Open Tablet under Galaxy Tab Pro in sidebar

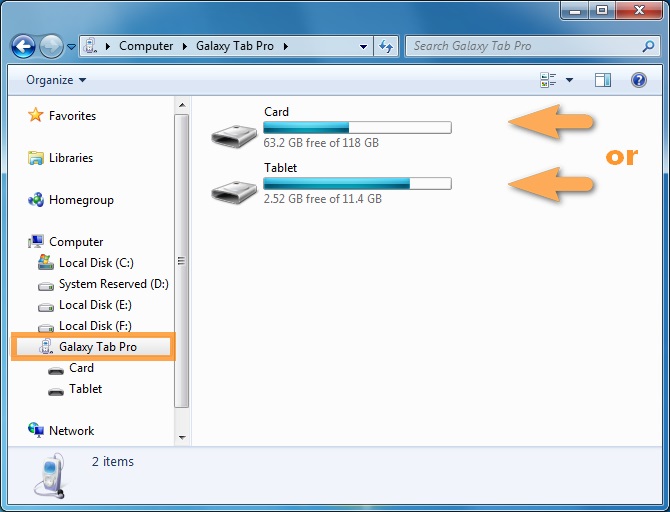coord(85,388)
